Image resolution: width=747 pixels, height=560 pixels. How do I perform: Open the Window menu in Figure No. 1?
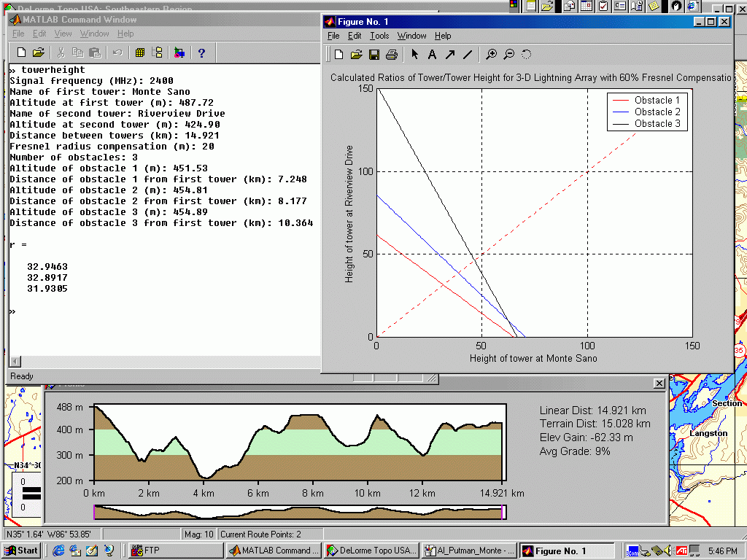[411, 36]
